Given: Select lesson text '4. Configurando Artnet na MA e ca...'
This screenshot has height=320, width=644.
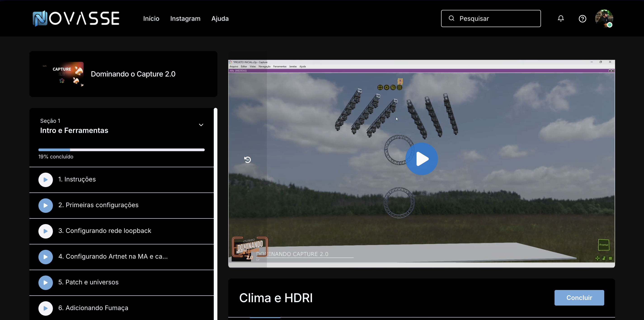Looking at the screenshot, I should click(x=113, y=256).
